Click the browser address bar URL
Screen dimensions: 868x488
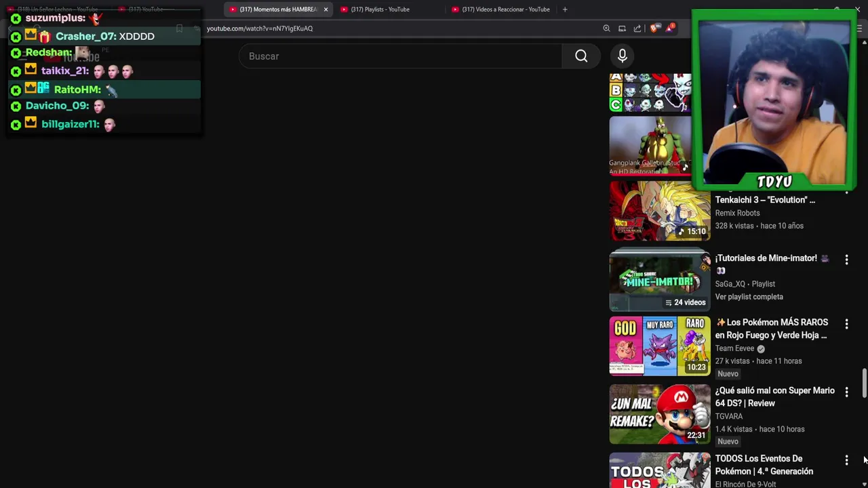(x=260, y=28)
